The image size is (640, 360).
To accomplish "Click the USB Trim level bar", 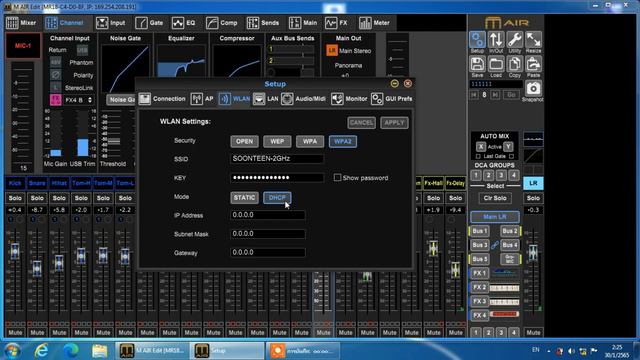I will (x=82, y=133).
